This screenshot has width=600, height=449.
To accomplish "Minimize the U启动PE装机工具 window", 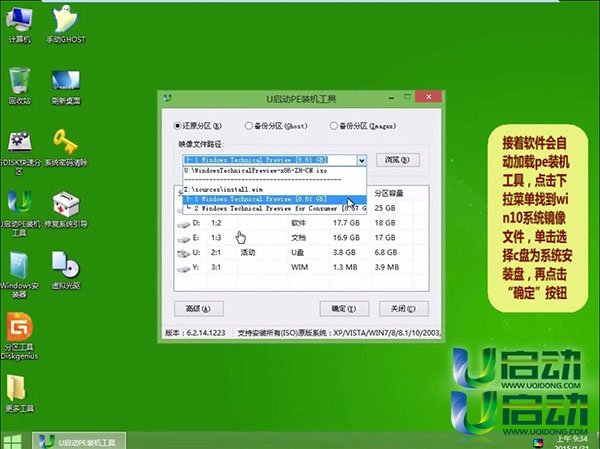I will [x=391, y=98].
